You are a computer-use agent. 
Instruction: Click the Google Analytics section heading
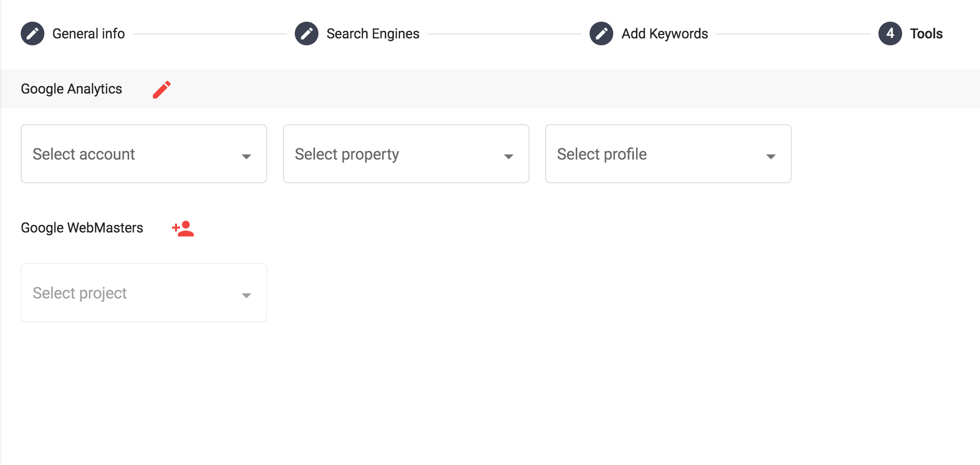pos(71,89)
